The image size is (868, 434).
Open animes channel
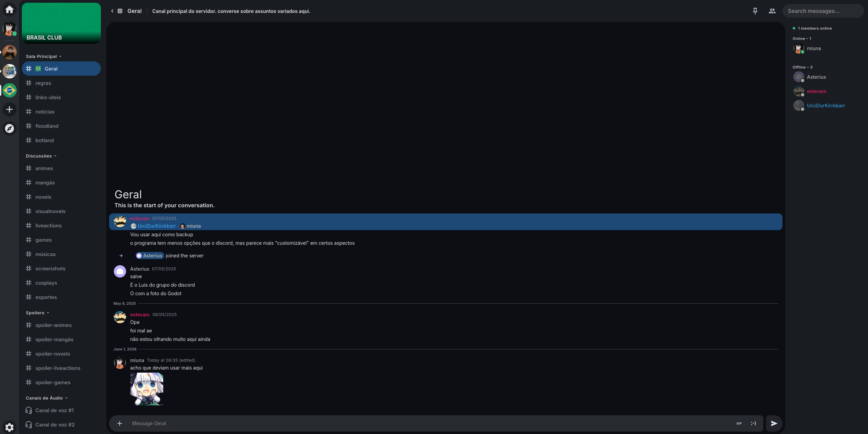(61, 168)
